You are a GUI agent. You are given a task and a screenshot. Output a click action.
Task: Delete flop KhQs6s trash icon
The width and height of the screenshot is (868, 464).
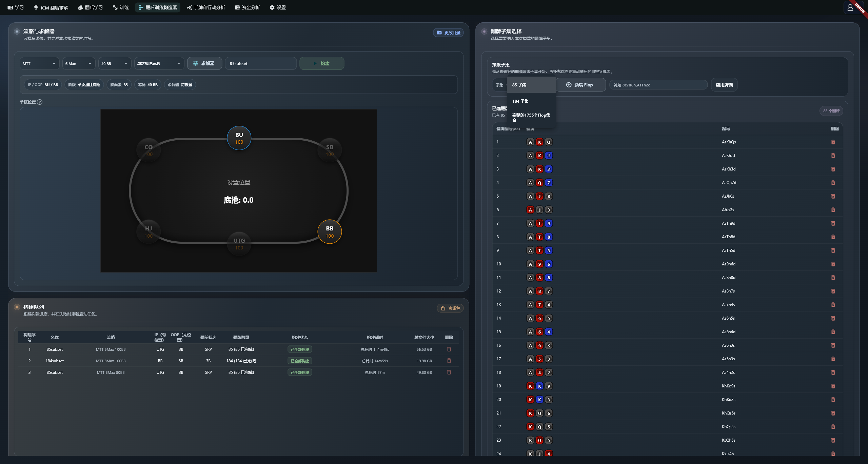pyautogui.click(x=833, y=413)
